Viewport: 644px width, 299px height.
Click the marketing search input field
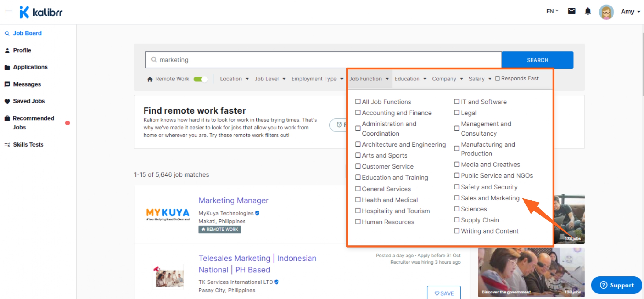click(324, 60)
